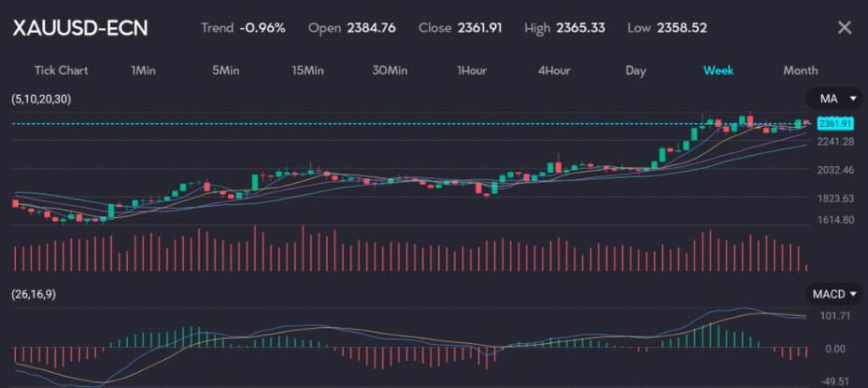The width and height of the screenshot is (868, 388).
Task: Switch to the Month timeframe
Action: click(800, 70)
